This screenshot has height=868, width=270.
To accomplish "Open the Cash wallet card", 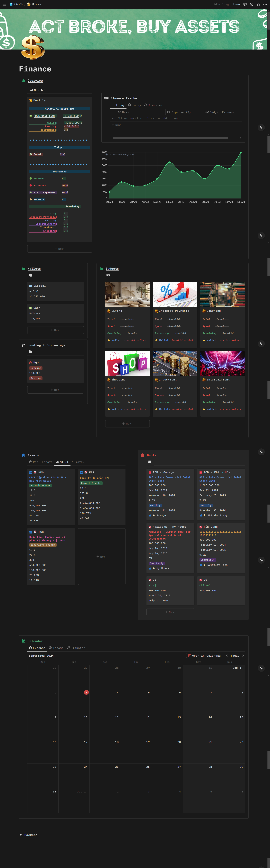I will (56, 314).
